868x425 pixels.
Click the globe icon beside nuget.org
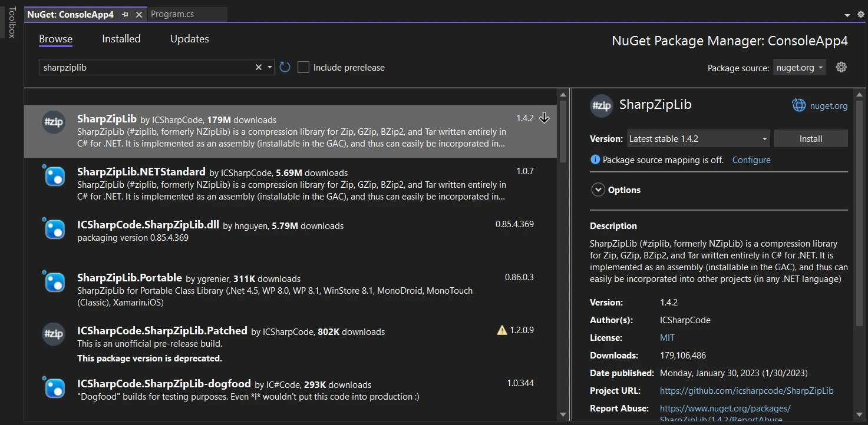798,105
